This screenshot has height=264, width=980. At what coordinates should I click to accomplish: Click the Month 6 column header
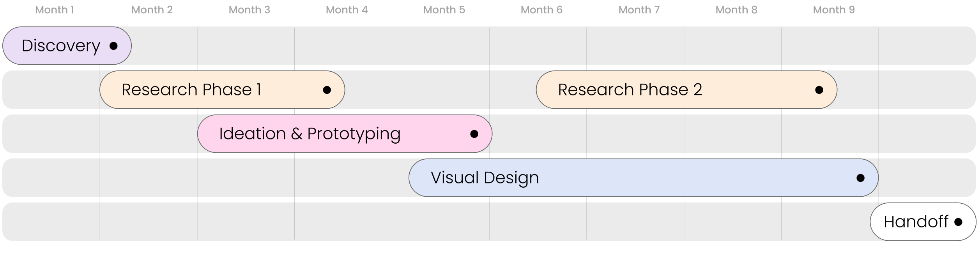coord(541,10)
